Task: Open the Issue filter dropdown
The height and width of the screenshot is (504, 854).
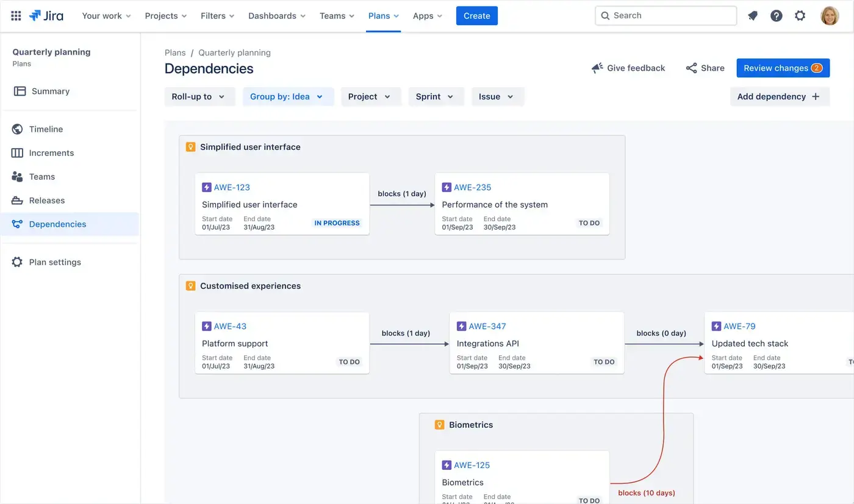Action: (498, 96)
